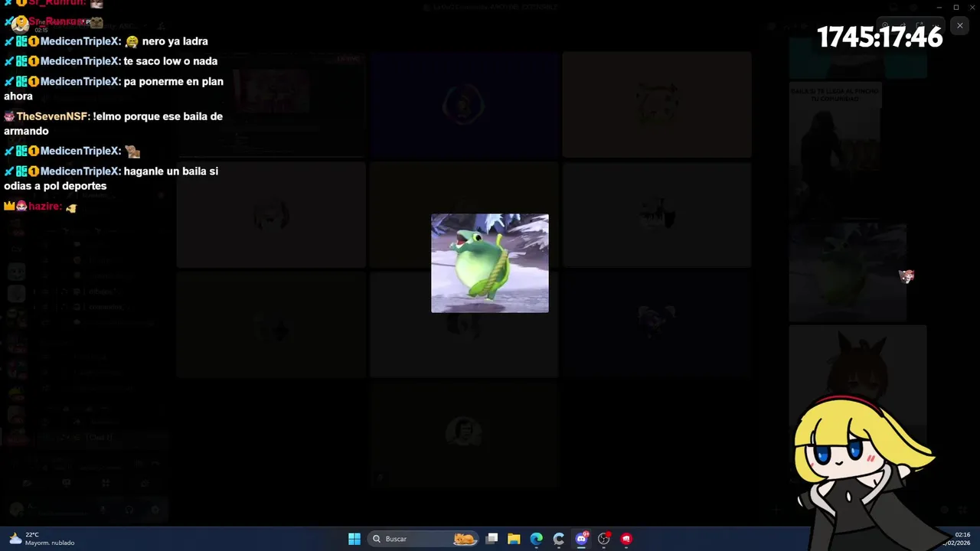The height and width of the screenshot is (551, 980).
Task: Switch to Discord from the taskbar icon
Action: point(581,539)
